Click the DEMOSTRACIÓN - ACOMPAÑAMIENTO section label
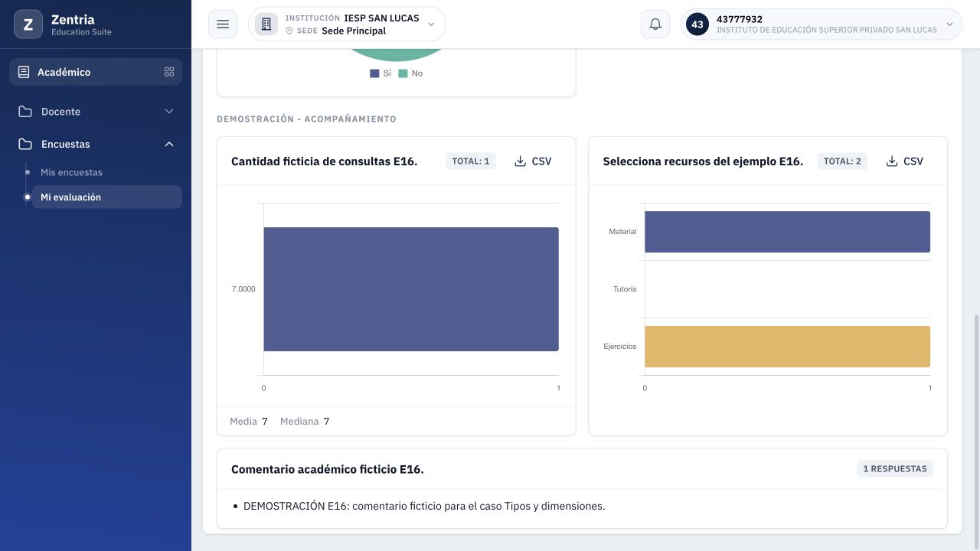 coord(306,119)
